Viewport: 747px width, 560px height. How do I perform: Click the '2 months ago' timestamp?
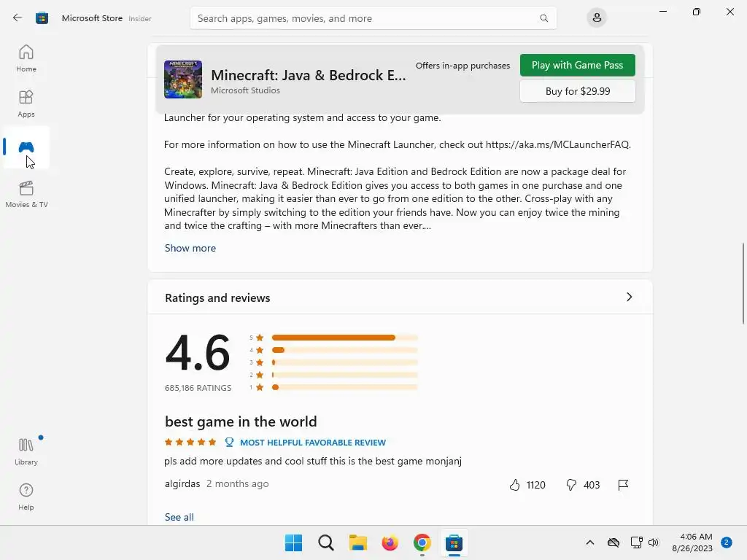(237, 484)
